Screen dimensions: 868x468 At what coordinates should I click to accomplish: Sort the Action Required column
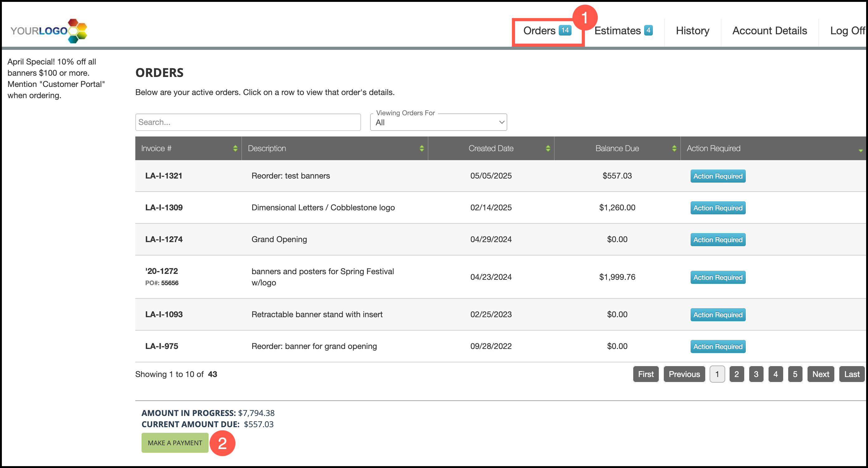tap(860, 150)
